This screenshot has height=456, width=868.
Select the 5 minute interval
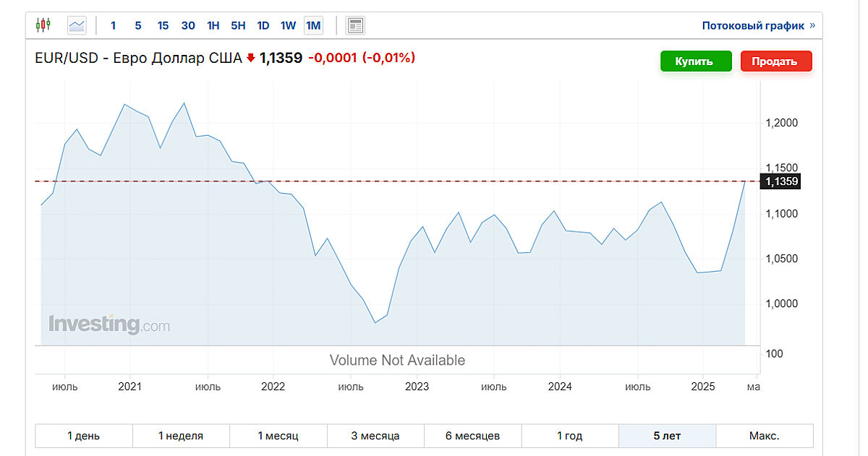point(137,25)
